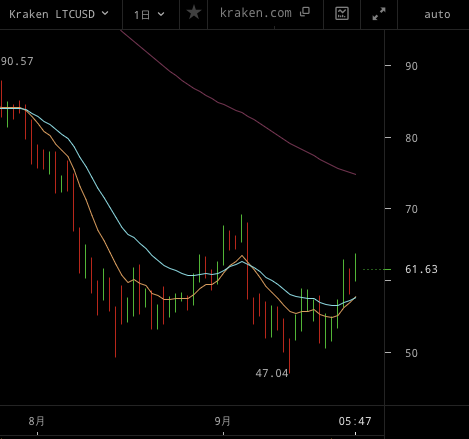Open the kraken.com exchange link
This screenshot has height=439, width=469.
[x=256, y=13]
